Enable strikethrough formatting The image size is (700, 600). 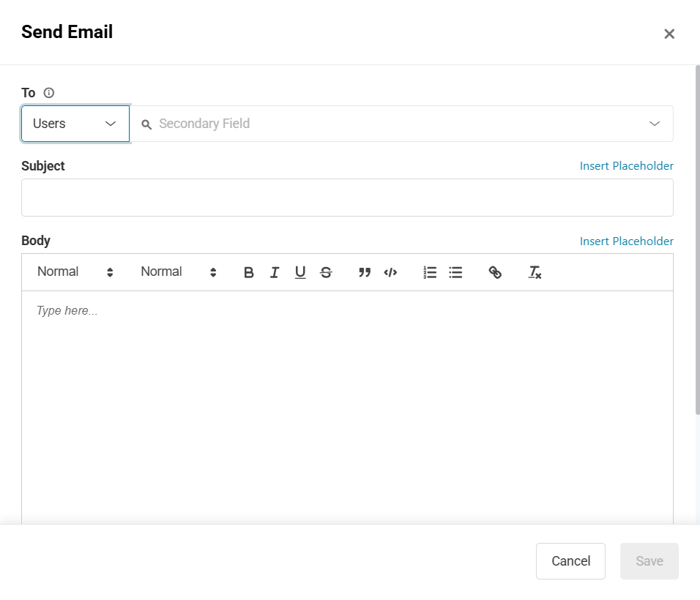click(326, 272)
